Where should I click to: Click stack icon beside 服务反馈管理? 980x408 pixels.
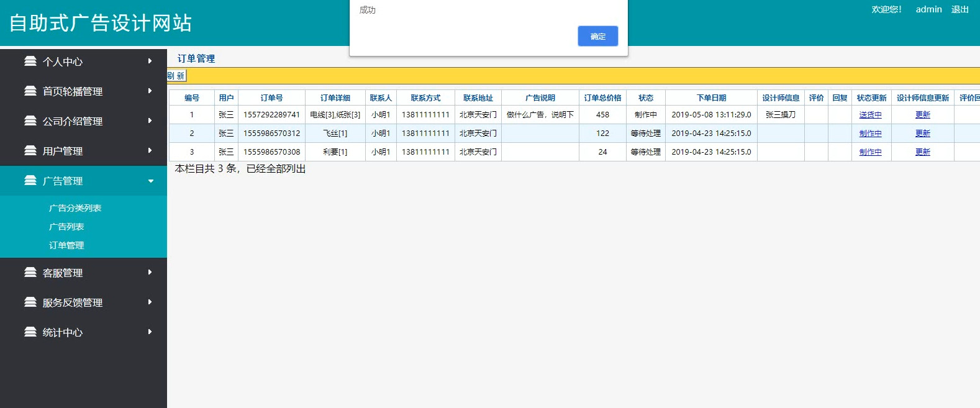(30, 302)
